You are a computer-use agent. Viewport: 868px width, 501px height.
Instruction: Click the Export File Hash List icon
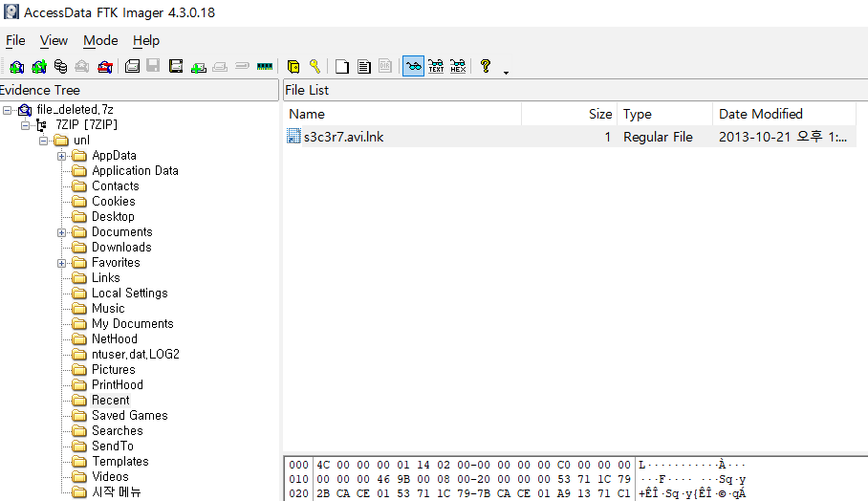[363, 66]
